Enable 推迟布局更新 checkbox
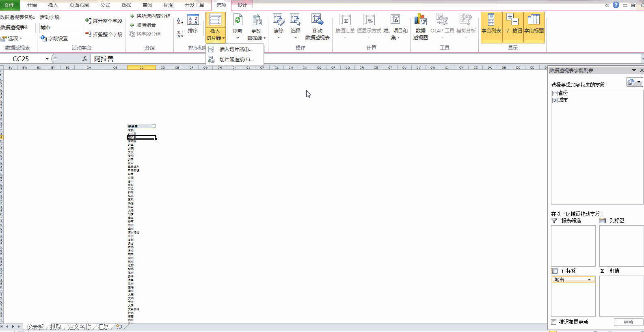This screenshot has width=644, height=332. click(x=554, y=322)
